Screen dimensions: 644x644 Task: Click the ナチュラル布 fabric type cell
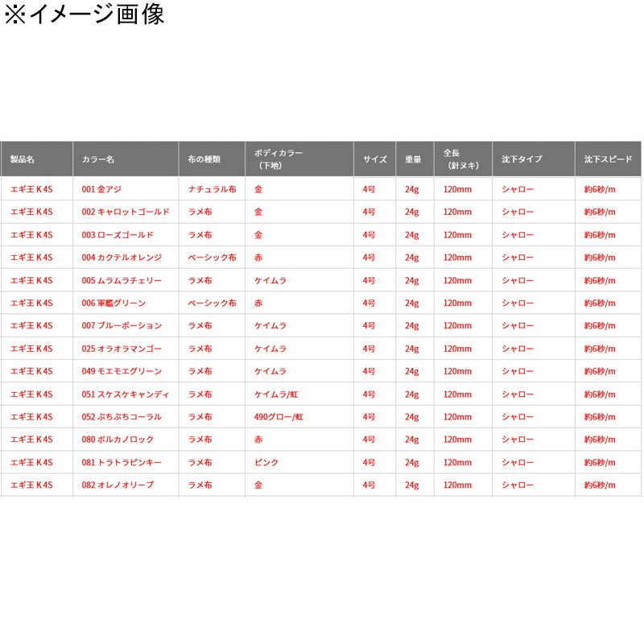tap(213, 189)
